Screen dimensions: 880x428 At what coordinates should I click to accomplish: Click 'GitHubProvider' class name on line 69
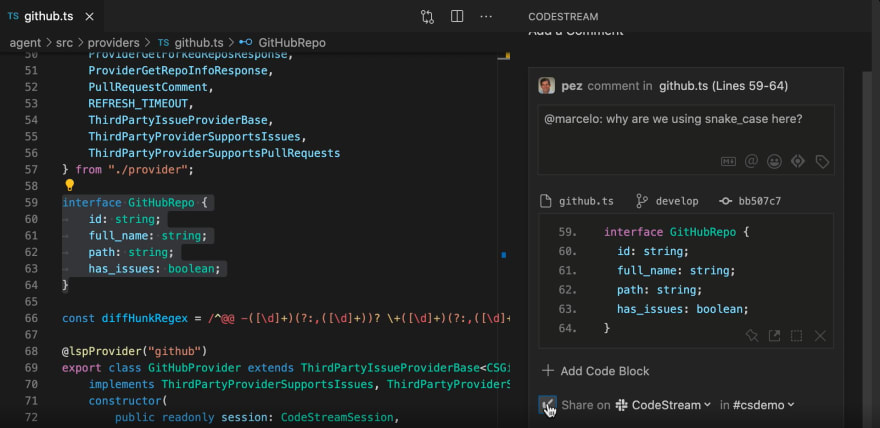coord(194,367)
